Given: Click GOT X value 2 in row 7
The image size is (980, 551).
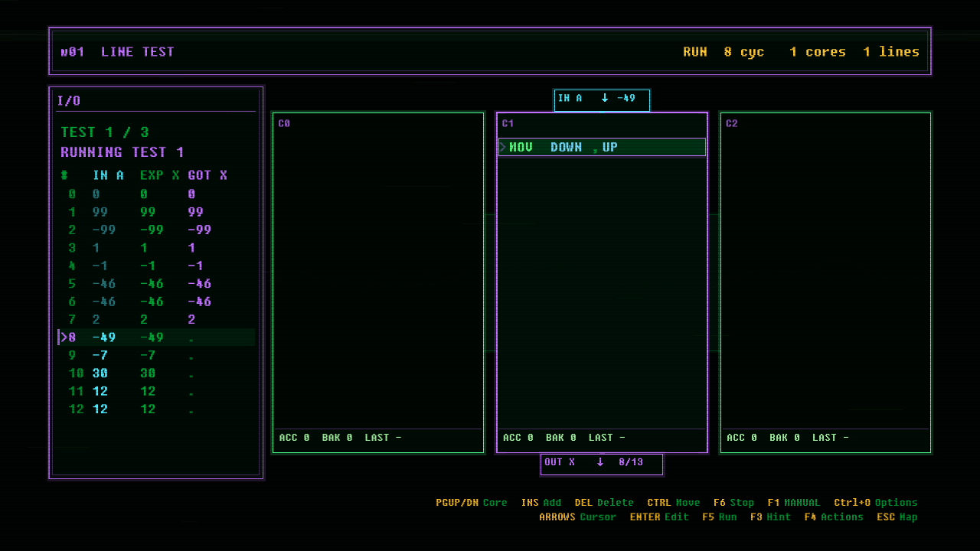Looking at the screenshot, I should (x=191, y=319).
